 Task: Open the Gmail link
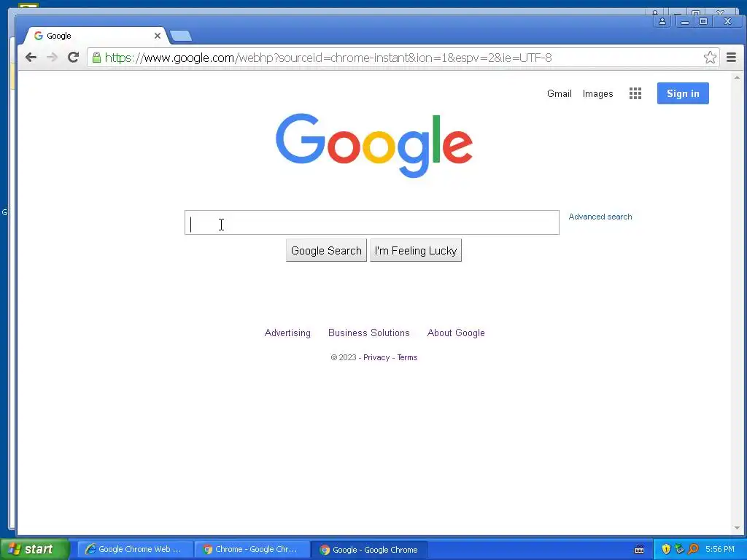click(560, 93)
